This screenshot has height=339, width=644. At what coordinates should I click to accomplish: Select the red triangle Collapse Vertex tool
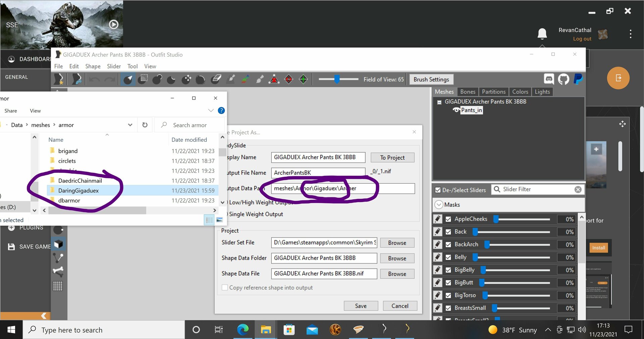coord(274,79)
